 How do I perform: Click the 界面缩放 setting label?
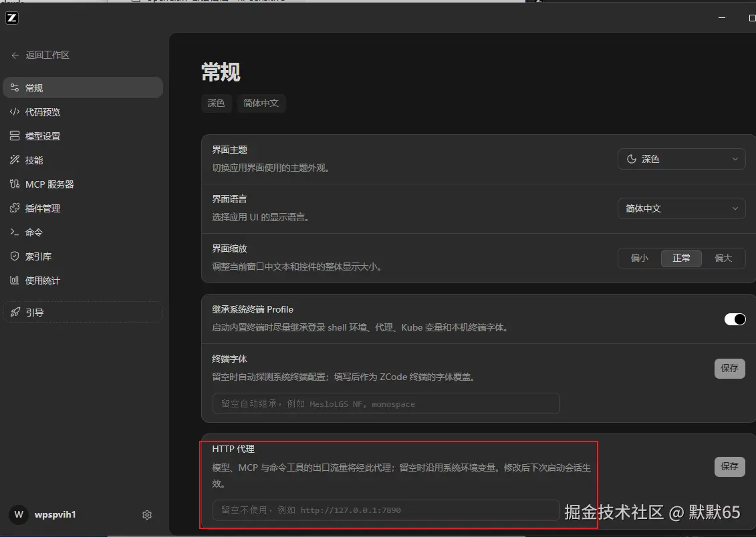229,248
